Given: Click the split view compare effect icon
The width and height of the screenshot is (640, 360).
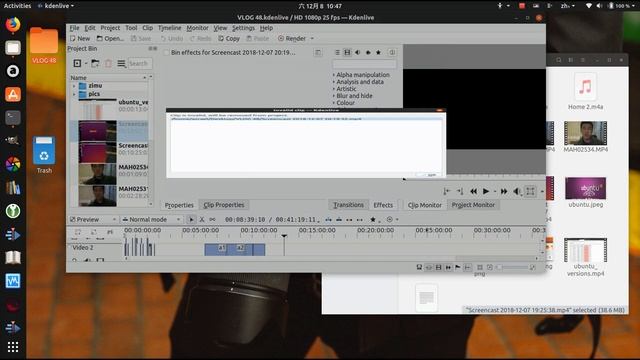Looking at the screenshot, I should point(318,52).
